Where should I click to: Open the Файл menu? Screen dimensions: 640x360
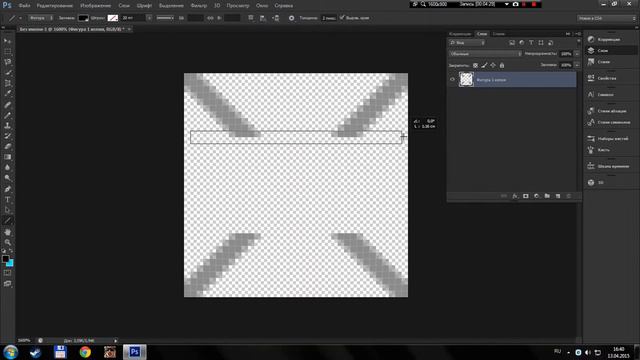coord(24,6)
